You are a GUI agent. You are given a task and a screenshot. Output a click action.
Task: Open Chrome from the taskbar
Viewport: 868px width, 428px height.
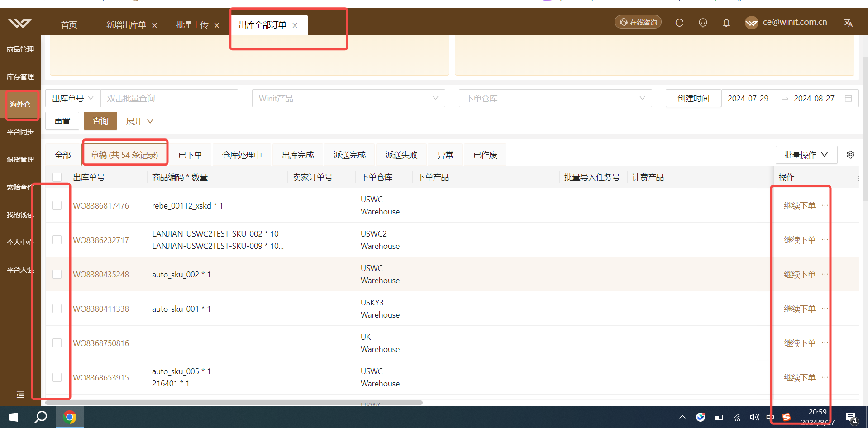[70, 417]
